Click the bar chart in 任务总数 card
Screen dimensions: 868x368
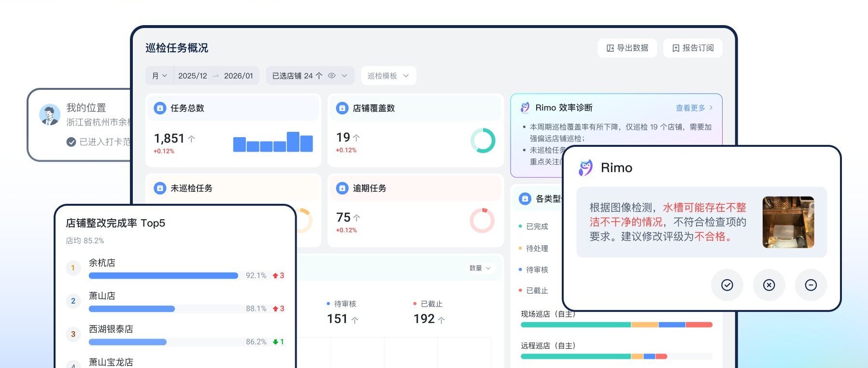coord(273,142)
